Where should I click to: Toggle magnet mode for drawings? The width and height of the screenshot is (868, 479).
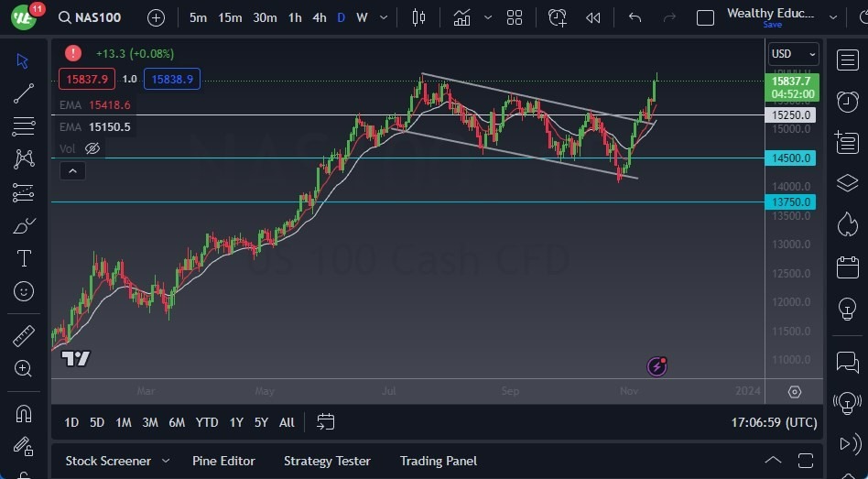24,414
